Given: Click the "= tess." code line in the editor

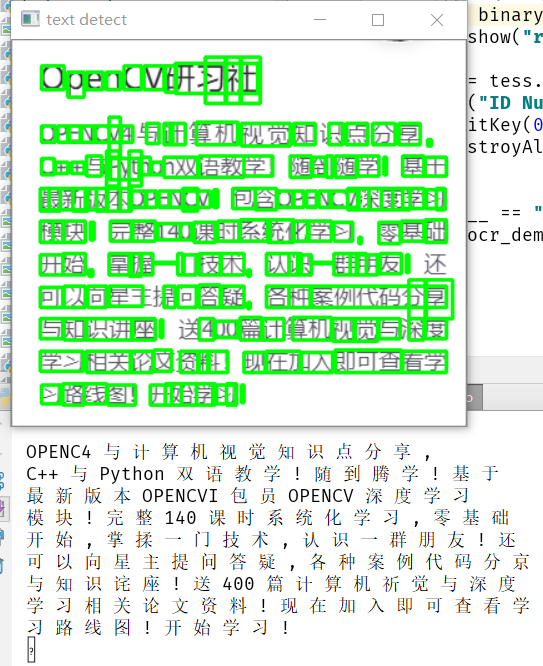Looking at the screenshot, I should tap(505, 81).
